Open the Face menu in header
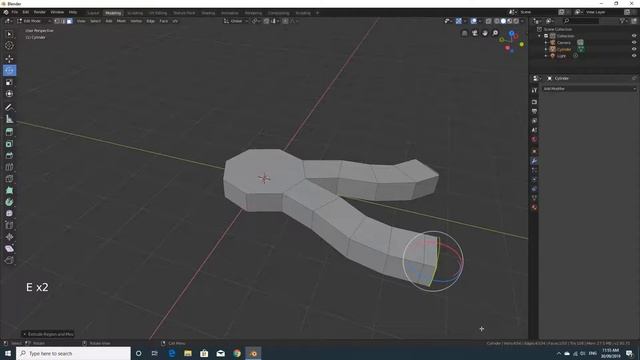 pyautogui.click(x=163, y=21)
